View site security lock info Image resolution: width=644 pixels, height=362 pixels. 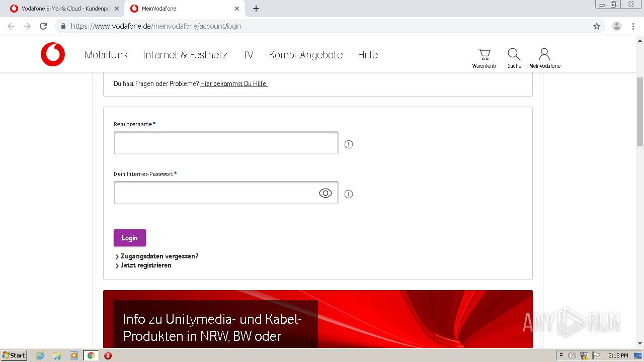[x=63, y=26]
